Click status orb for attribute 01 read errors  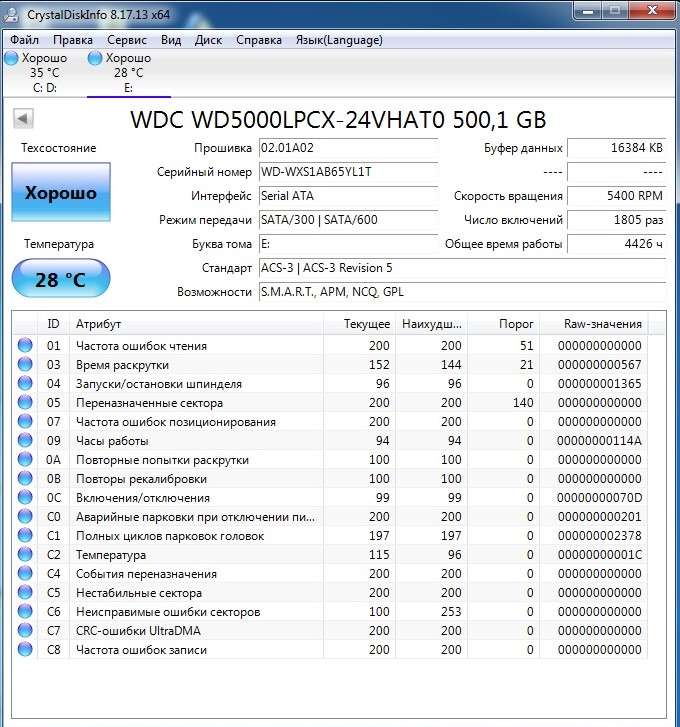(x=24, y=346)
